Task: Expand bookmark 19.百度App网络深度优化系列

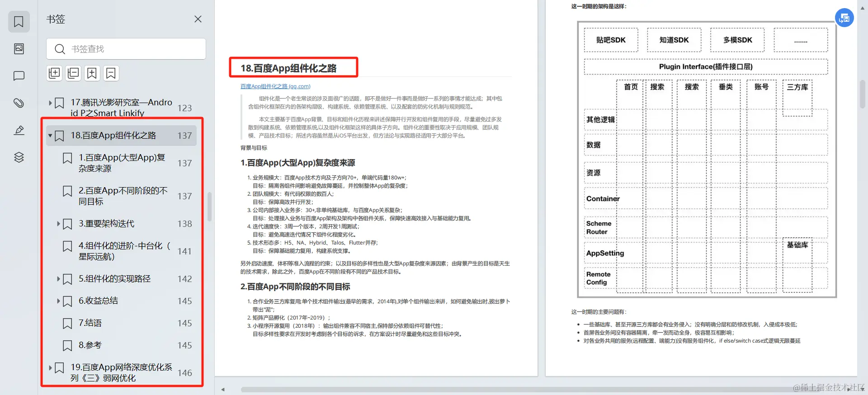Action: (x=50, y=368)
